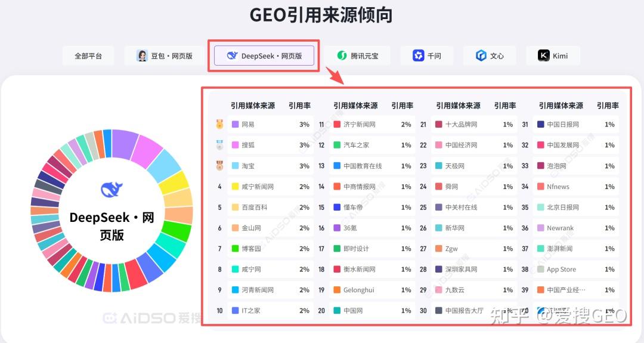Click the 百度百科 row
Screen dimensions: 644x343
(x=271, y=207)
